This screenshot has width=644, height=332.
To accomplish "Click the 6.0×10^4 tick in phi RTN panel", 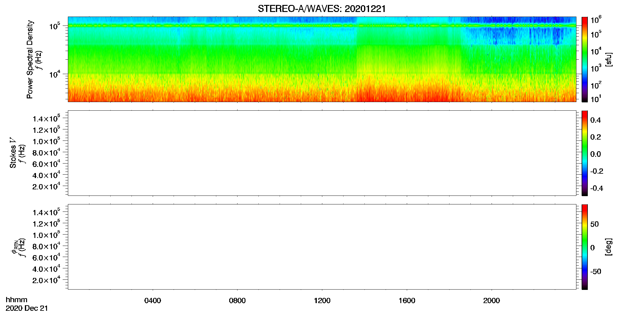I will (x=46, y=258).
